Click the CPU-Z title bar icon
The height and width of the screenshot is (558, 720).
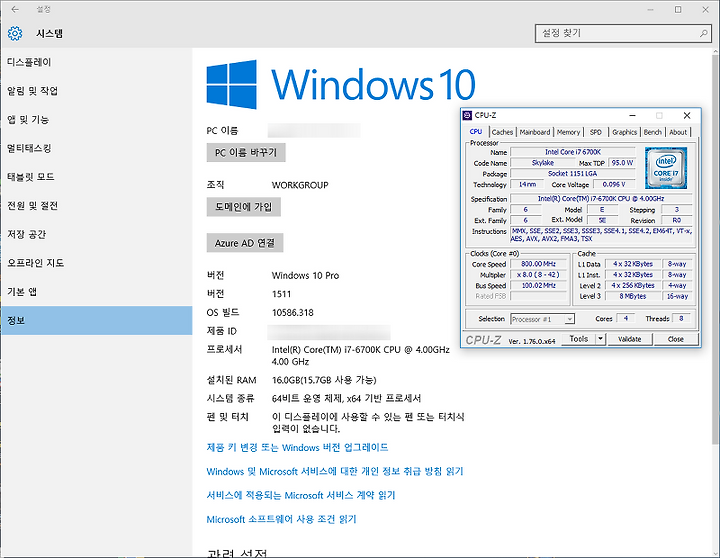point(467,115)
